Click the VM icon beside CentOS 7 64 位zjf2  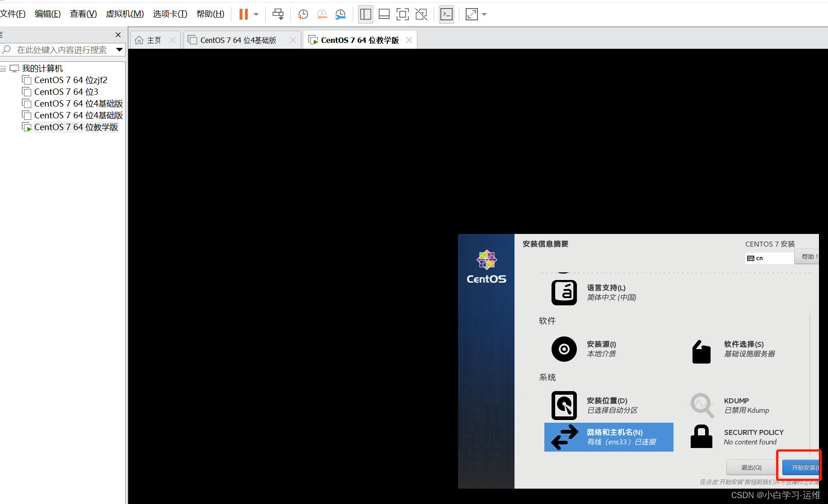(27, 80)
